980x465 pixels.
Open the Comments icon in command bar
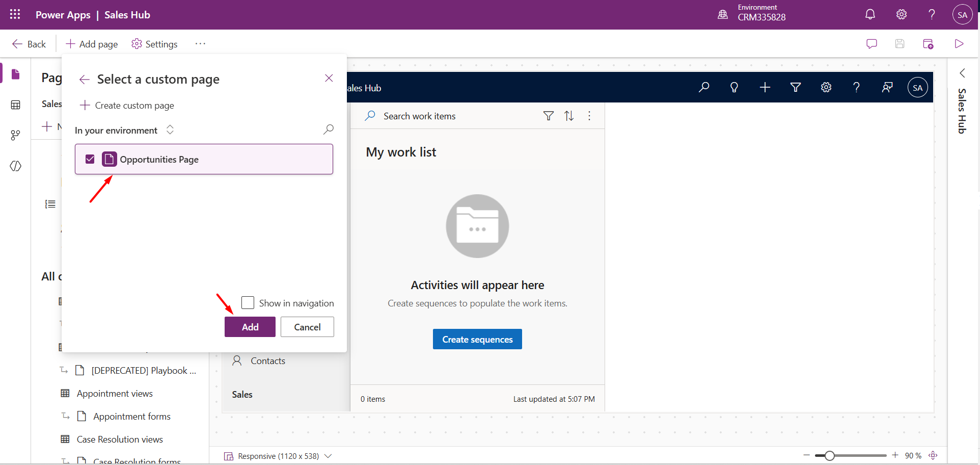pyautogui.click(x=872, y=44)
